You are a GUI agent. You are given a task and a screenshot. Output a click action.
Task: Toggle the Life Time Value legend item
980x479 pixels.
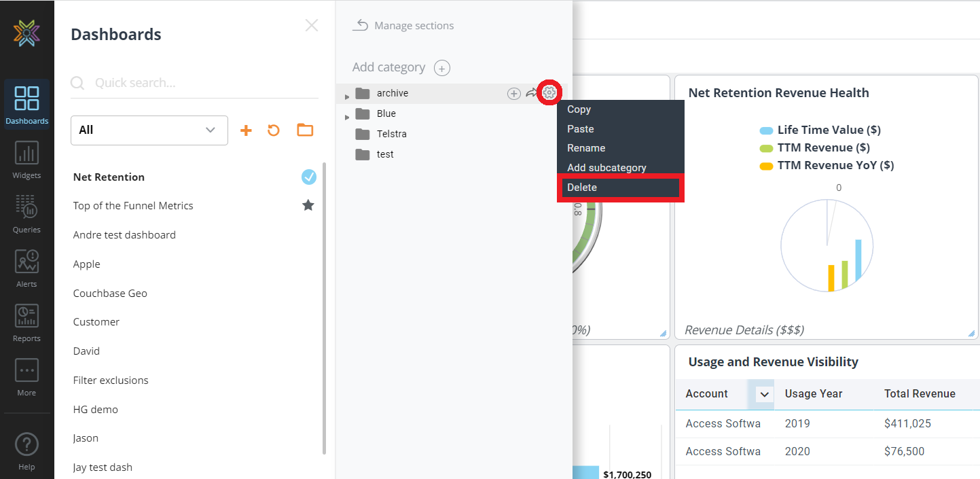point(820,130)
